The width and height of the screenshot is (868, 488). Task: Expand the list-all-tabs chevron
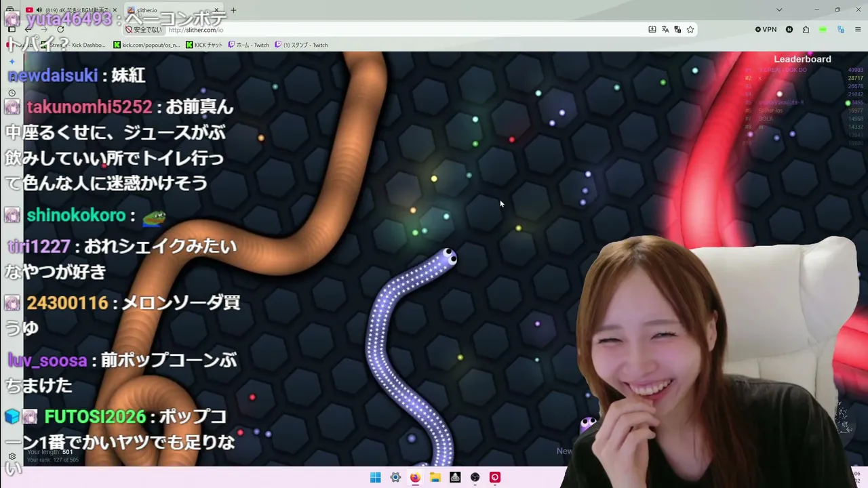click(x=779, y=10)
